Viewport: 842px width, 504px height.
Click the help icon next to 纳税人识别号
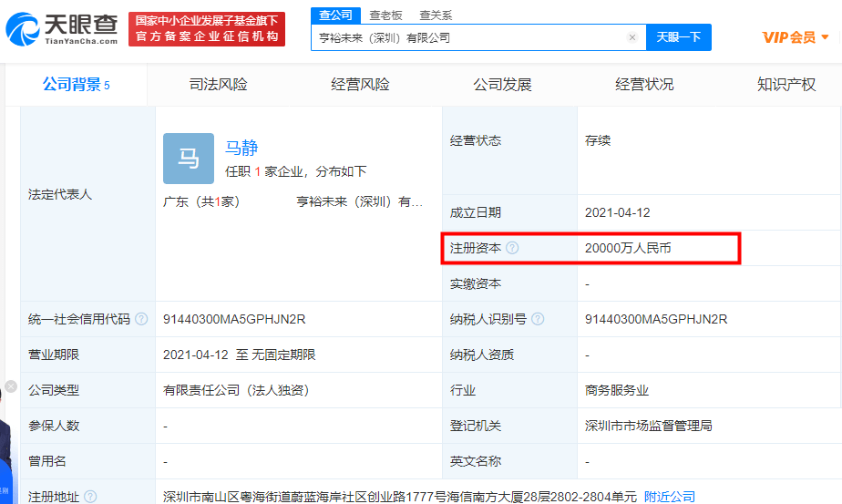(x=538, y=319)
